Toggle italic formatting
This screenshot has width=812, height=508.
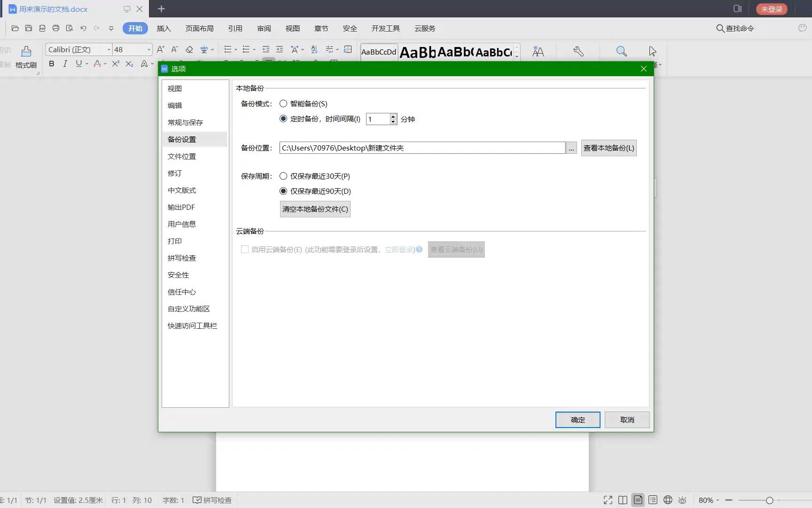point(65,63)
